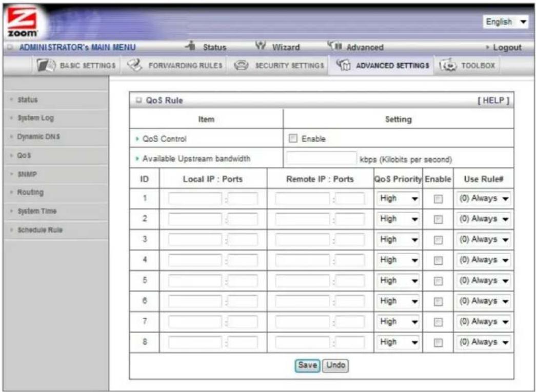Click the Local IP field for rule 1
Image resolution: width=536 pixels, height=392 pixels.
pos(195,198)
